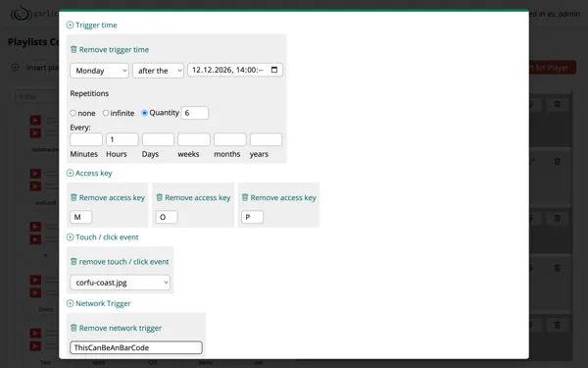The width and height of the screenshot is (588, 368).
Task: Click the access key field containing M
Action: 81,217
